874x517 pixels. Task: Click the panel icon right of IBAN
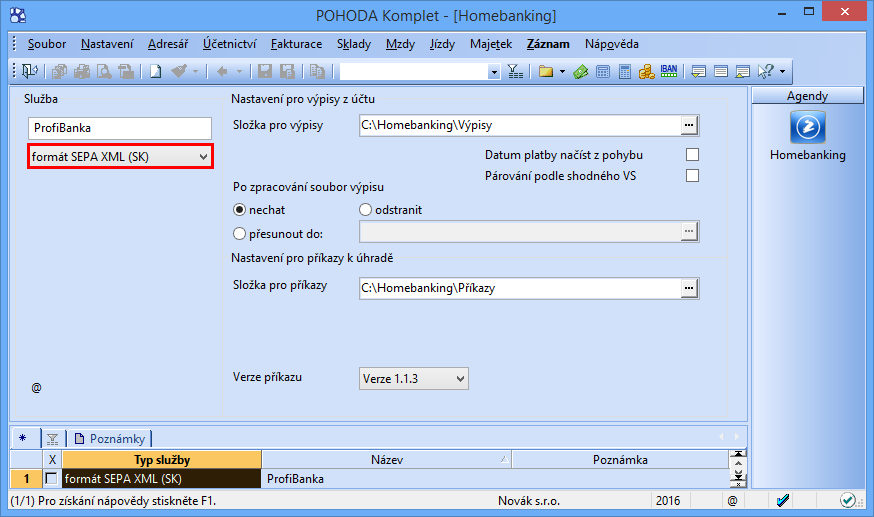point(698,71)
